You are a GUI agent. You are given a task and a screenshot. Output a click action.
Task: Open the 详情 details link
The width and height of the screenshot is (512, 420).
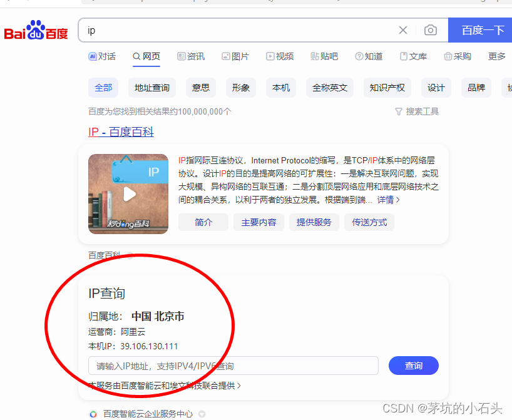[388, 200]
